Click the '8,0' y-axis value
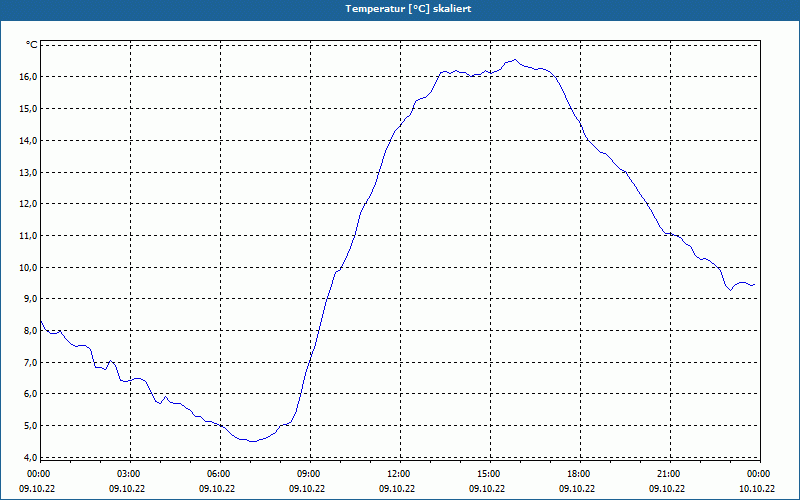Screen dimensions: 800x500 point(31,330)
